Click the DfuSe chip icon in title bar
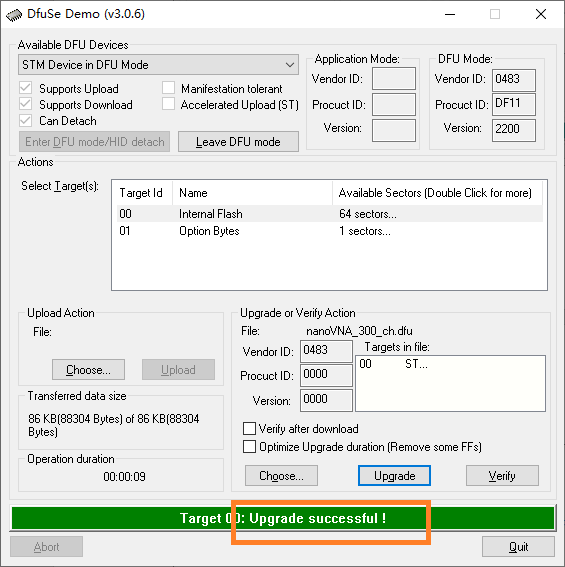This screenshot has height=567, width=565. click(14, 16)
